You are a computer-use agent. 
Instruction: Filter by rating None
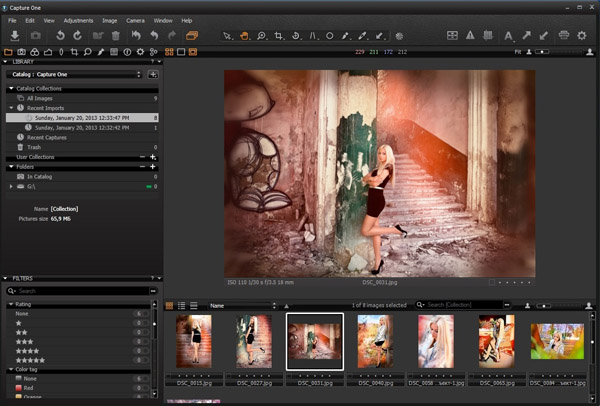coord(23,314)
